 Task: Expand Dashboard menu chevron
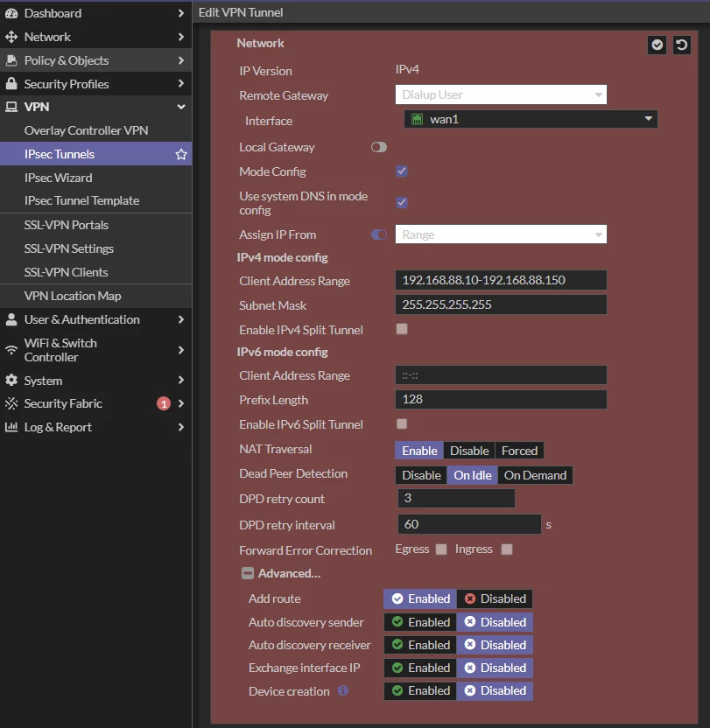[181, 13]
